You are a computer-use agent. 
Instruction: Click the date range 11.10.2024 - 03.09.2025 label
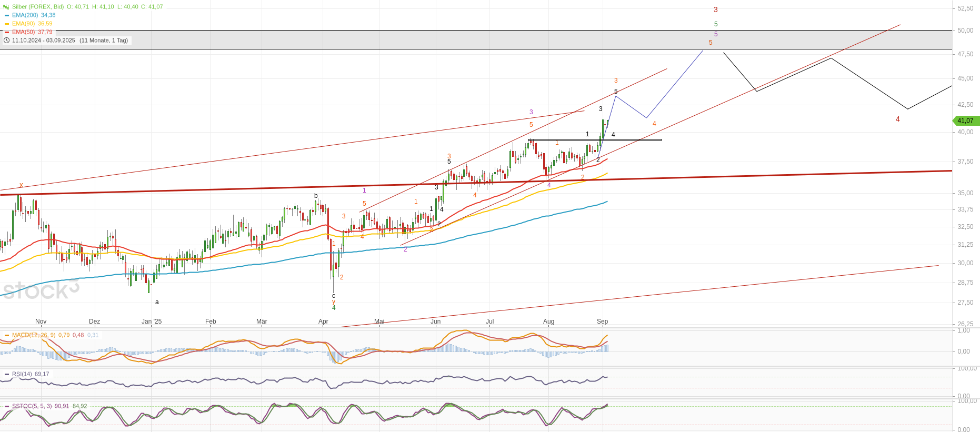44,41
